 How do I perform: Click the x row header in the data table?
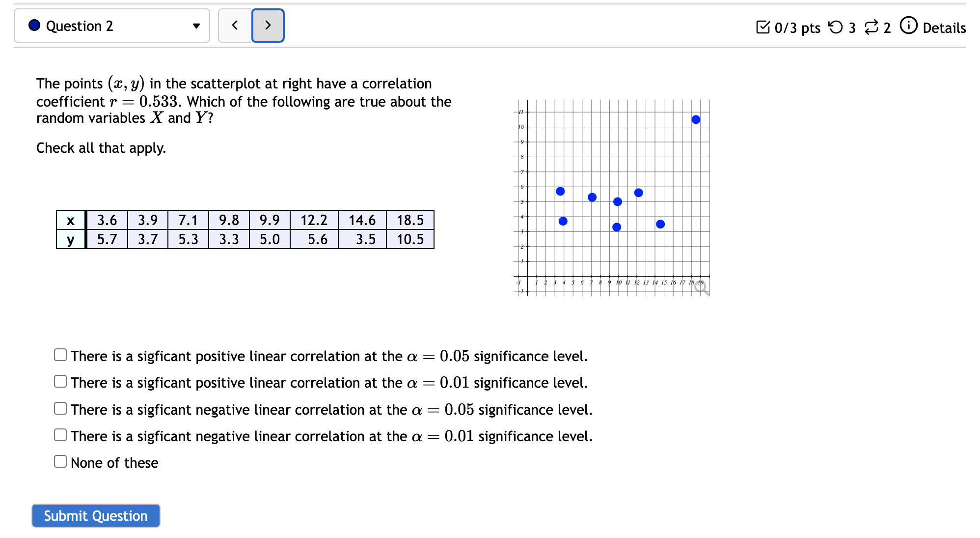[70, 220]
